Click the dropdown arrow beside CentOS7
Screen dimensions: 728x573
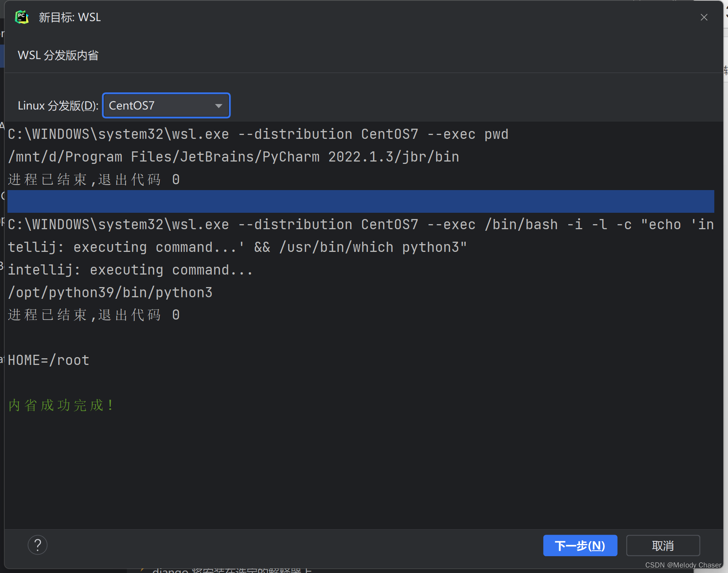click(218, 106)
